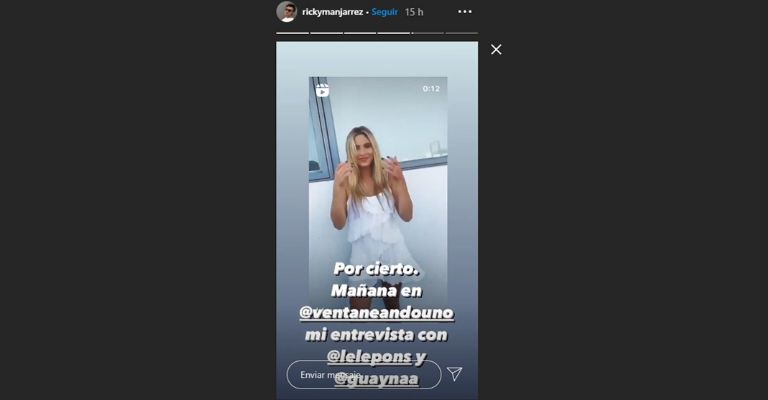This screenshot has width=768, height=400.
Task: Jump to the first story progress segment
Action: pyautogui.click(x=292, y=33)
